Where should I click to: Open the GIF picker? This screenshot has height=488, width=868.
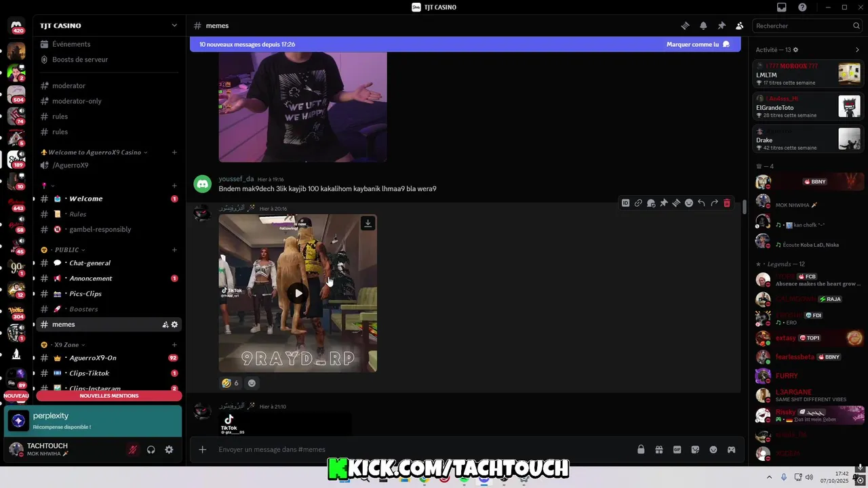pyautogui.click(x=677, y=449)
